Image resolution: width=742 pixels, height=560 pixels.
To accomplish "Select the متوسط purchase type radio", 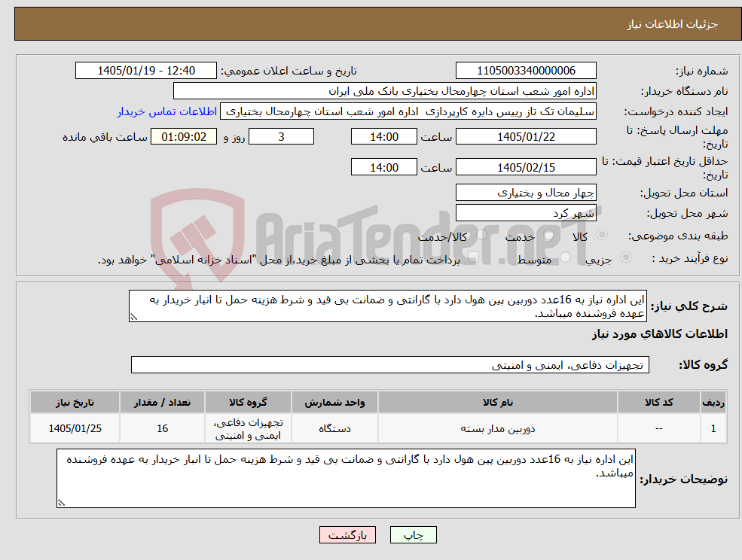I will point(566,257).
